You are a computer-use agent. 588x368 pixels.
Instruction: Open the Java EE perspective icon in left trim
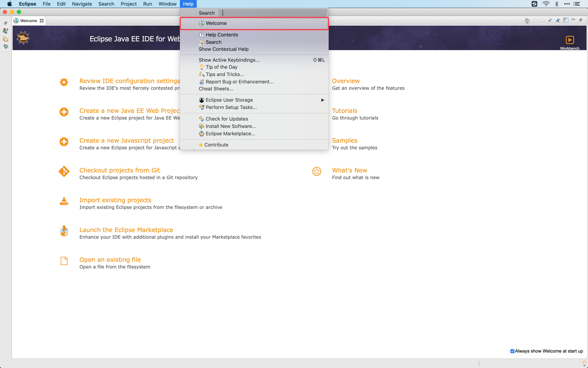tap(6, 31)
